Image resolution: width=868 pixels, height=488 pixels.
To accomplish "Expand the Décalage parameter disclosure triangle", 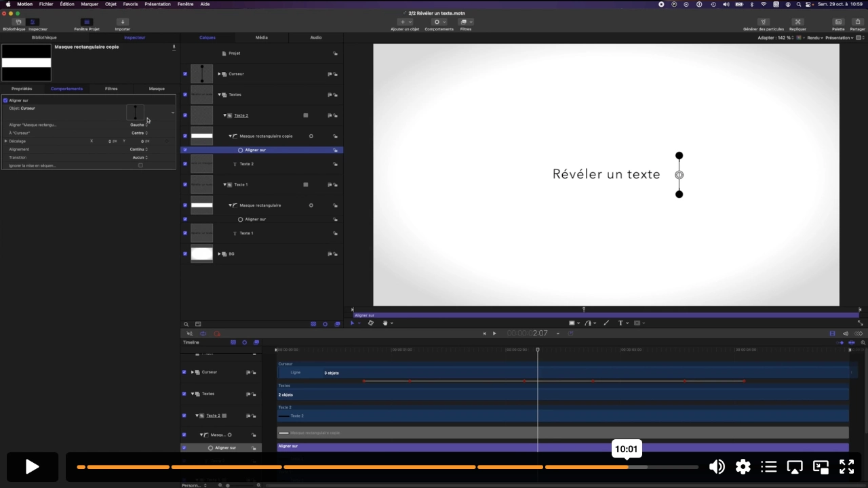I will [6, 141].
